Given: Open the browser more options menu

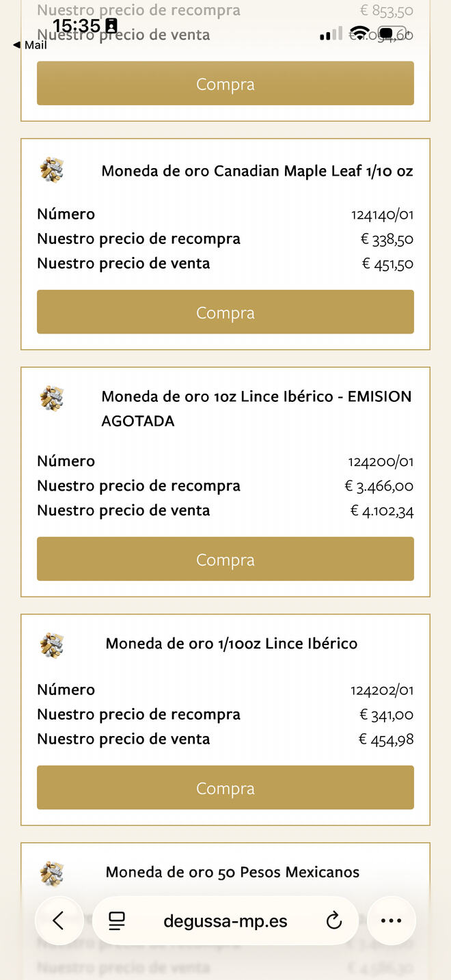Looking at the screenshot, I should (391, 921).
